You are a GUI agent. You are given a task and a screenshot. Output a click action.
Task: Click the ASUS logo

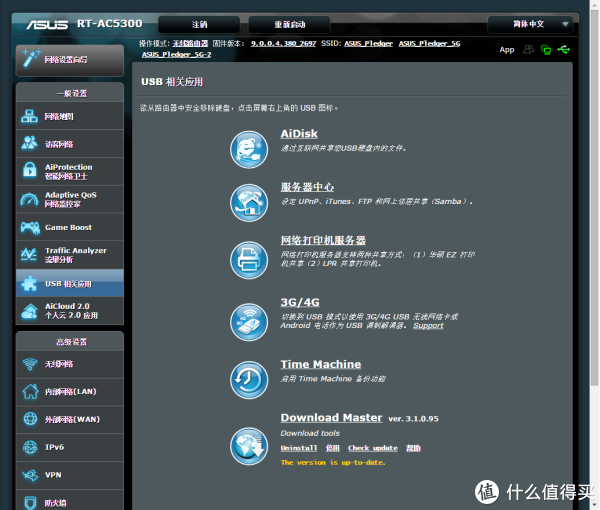pyautogui.click(x=47, y=24)
